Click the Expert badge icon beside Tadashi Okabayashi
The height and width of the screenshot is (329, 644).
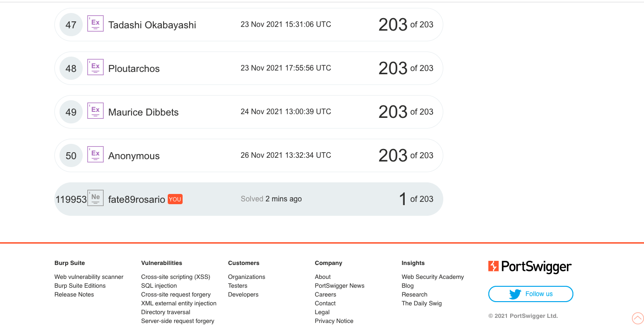pyautogui.click(x=95, y=24)
